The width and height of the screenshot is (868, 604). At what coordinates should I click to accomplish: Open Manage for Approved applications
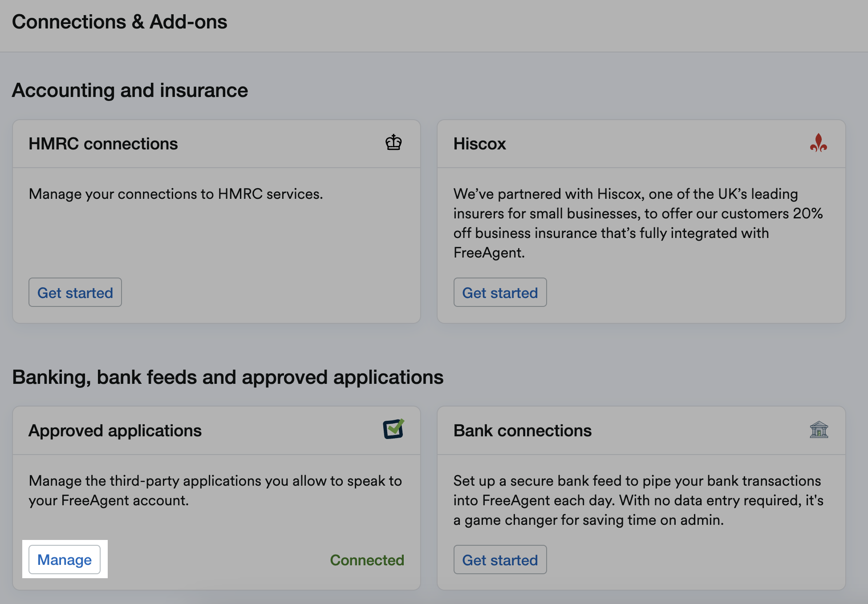pyautogui.click(x=65, y=560)
